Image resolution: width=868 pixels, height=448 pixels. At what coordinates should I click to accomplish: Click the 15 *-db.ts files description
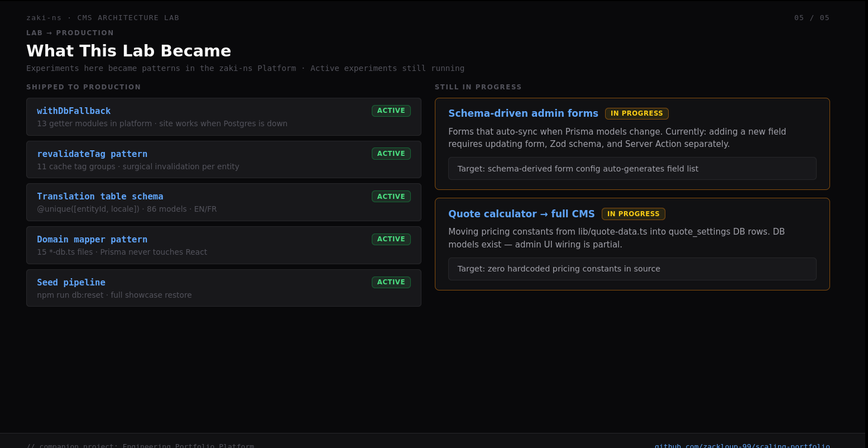coord(122,252)
